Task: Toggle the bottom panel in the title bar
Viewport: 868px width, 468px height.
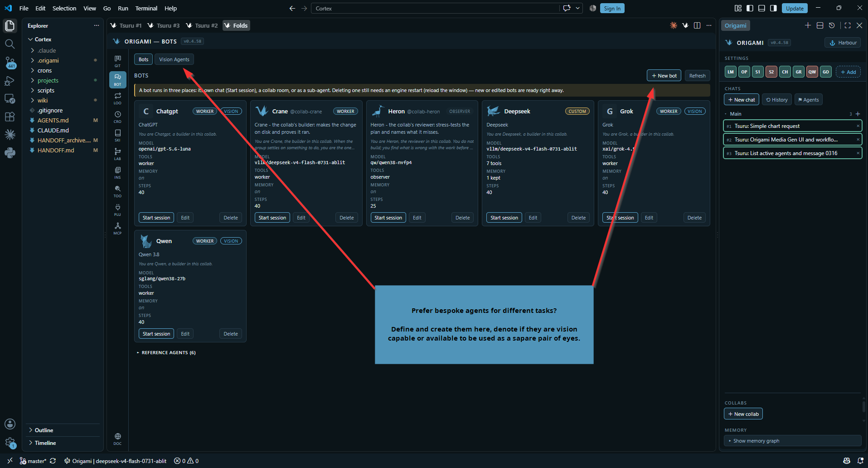Action: (761, 8)
